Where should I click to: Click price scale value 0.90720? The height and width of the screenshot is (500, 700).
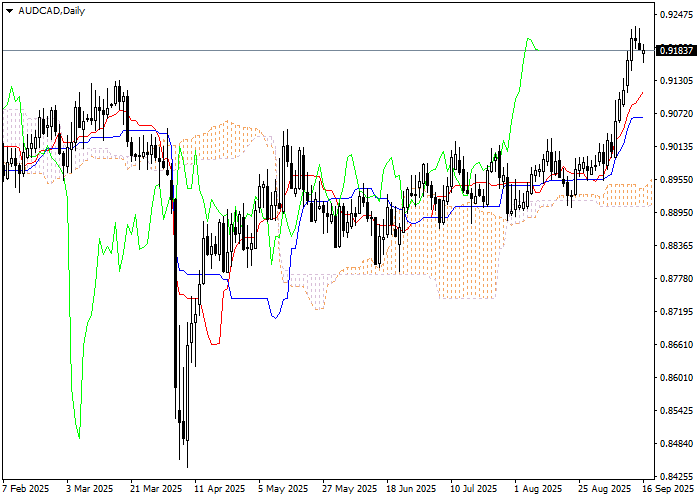(676, 114)
